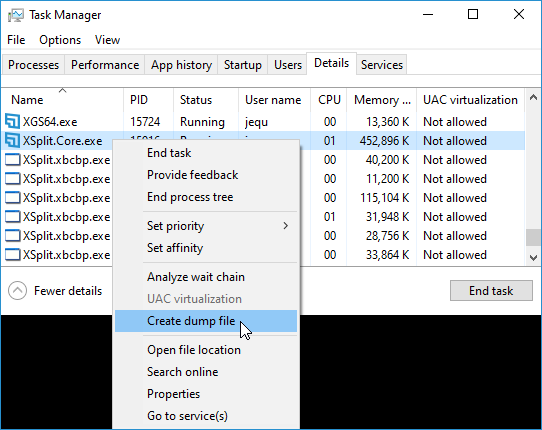The width and height of the screenshot is (542, 430).
Task: Click the 31,948 K memory value
Action: click(x=387, y=217)
